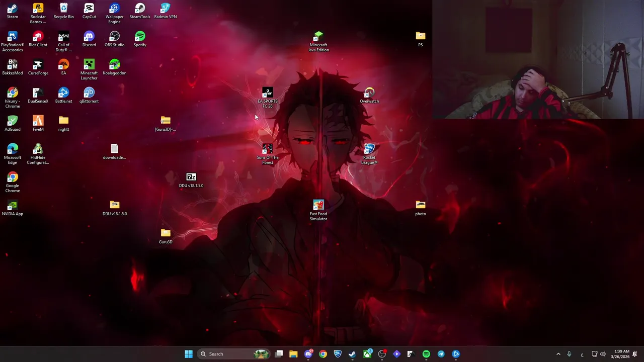Select the Fast Food Simulator shortcut
The height and width of the screenshot is (362, 644).
[x=318, y=211]
